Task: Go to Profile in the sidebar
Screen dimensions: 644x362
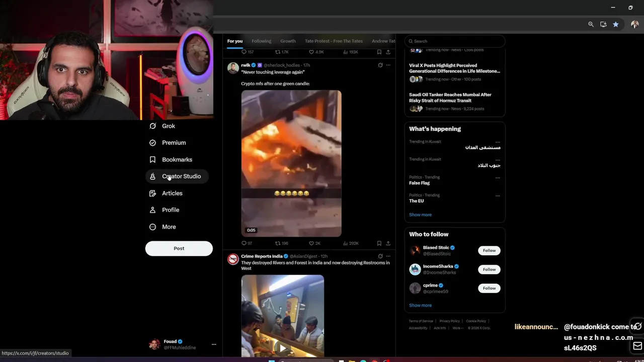Action: (x=164, y=210)
